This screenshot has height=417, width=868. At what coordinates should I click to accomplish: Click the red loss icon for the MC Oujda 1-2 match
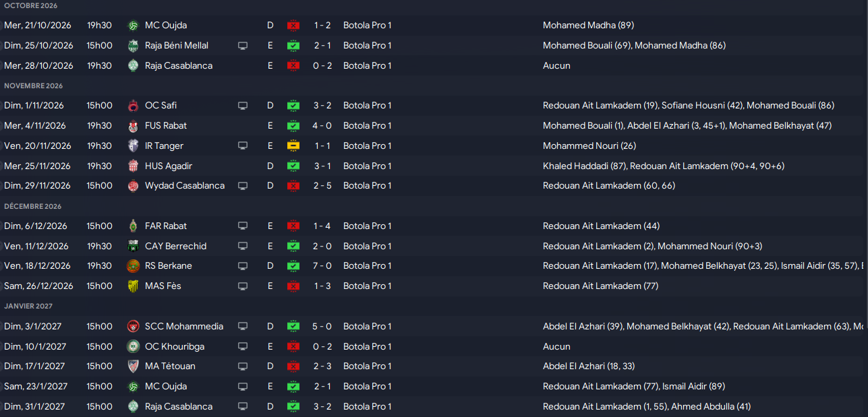[293, 26]
